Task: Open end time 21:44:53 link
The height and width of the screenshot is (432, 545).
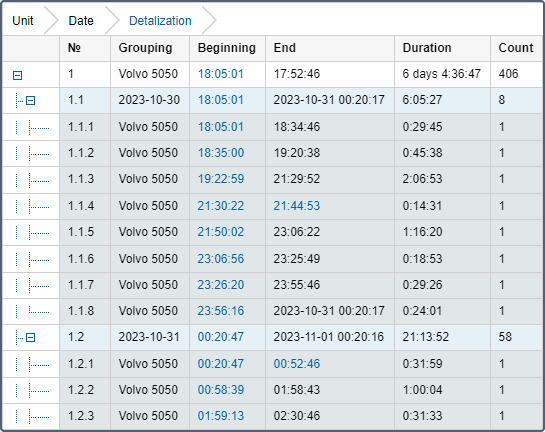Action: (296, 206)
